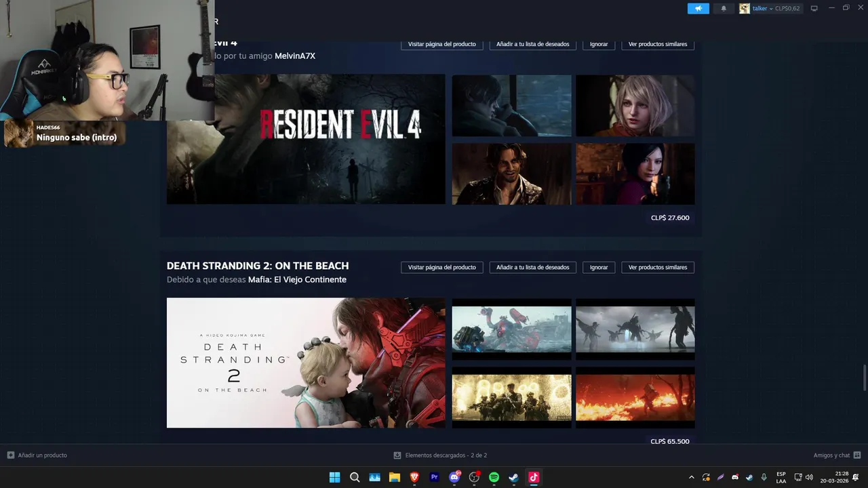
Task: Click Añadir un producto in Steam footer
Action: click(x=37, y=455)
